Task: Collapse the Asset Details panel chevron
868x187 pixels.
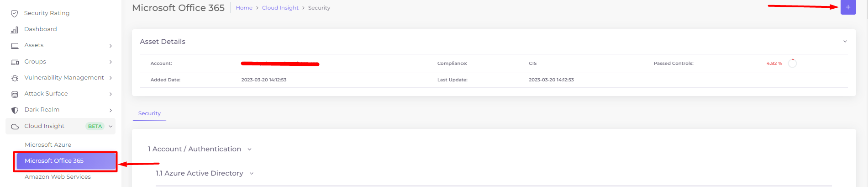Action: [845, 41]
